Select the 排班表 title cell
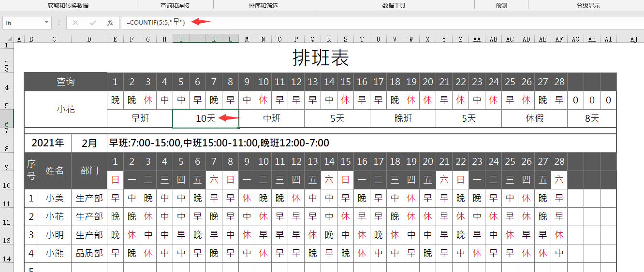 320,58
